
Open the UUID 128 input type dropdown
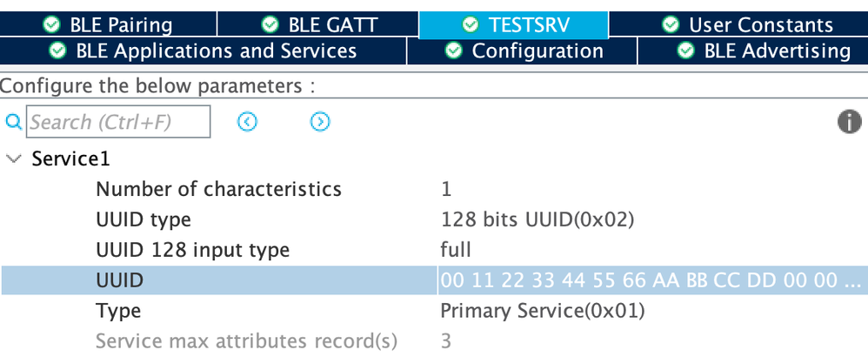[x=456, y=250]
